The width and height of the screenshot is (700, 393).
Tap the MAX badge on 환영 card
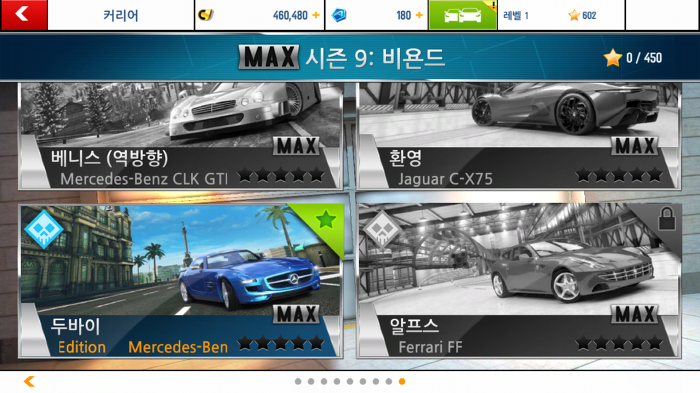[x=634, y=146]
